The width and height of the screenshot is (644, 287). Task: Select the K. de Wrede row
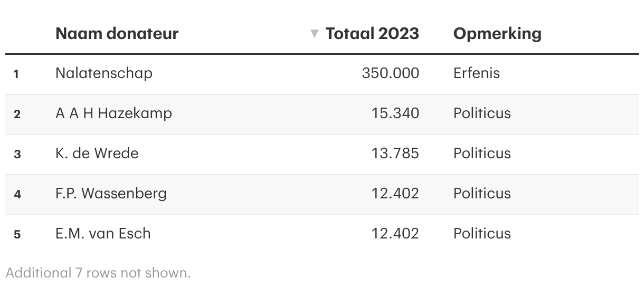click(97, 154)
